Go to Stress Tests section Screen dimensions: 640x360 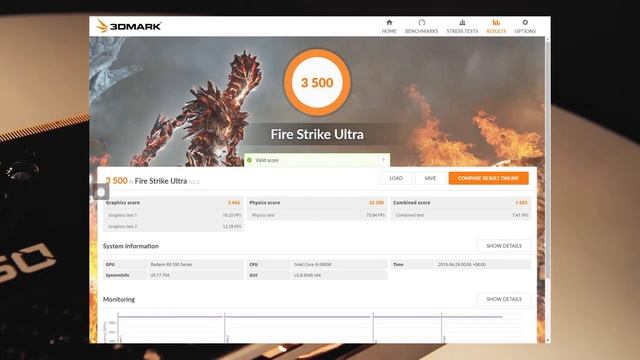(462, 26)
